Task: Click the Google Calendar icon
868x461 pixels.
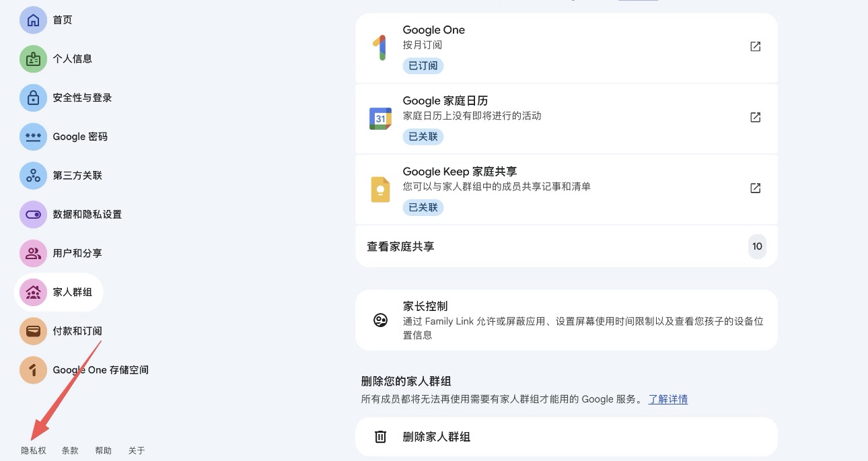Action: click(x=380, y=118)
